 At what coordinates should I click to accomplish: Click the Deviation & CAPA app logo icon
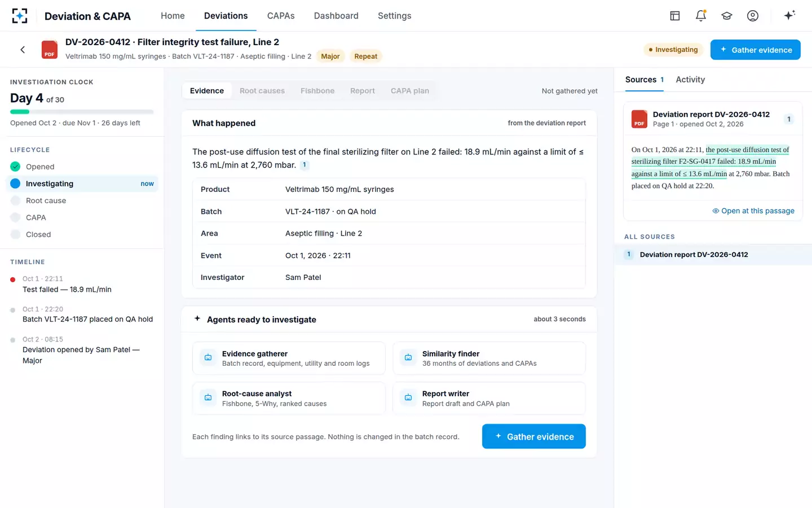20,16
